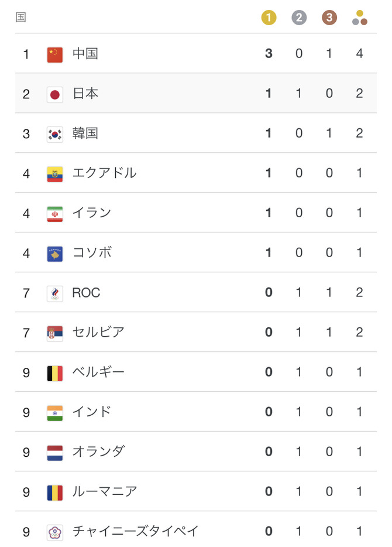This screenshot has width=392, height=547.
Task: Click the India flag icon
Action: 55,413
